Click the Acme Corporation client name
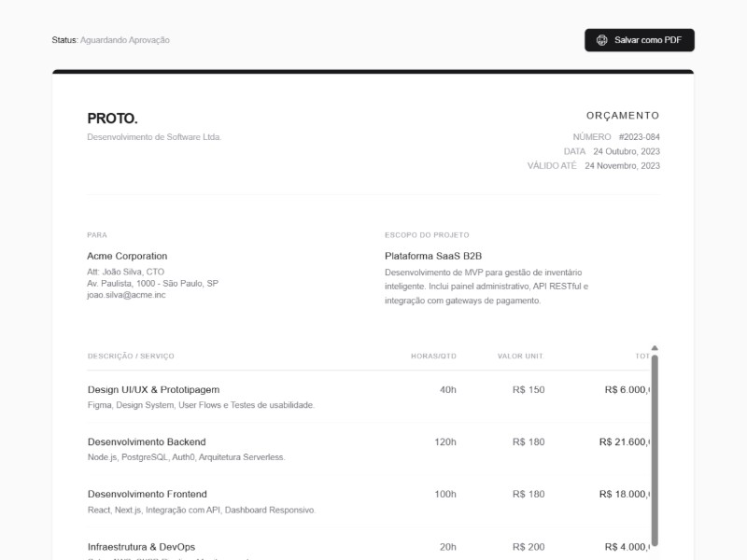The image size is (747, 560). point(127,256)
